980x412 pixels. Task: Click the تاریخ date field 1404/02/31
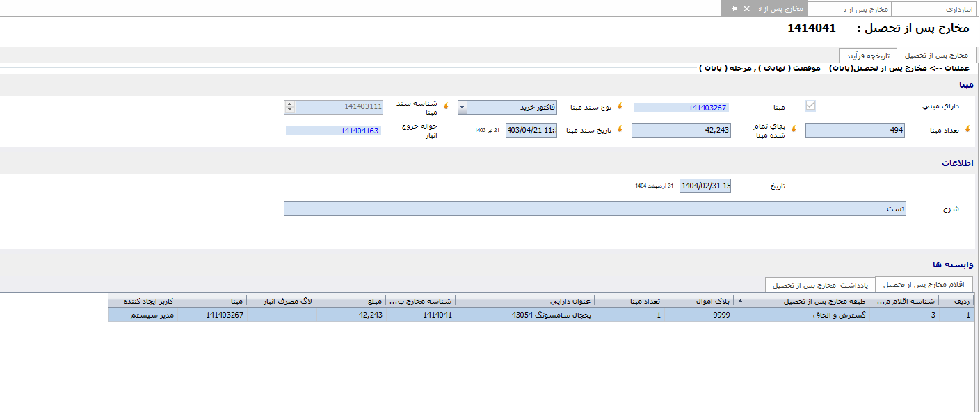(705, 186)
